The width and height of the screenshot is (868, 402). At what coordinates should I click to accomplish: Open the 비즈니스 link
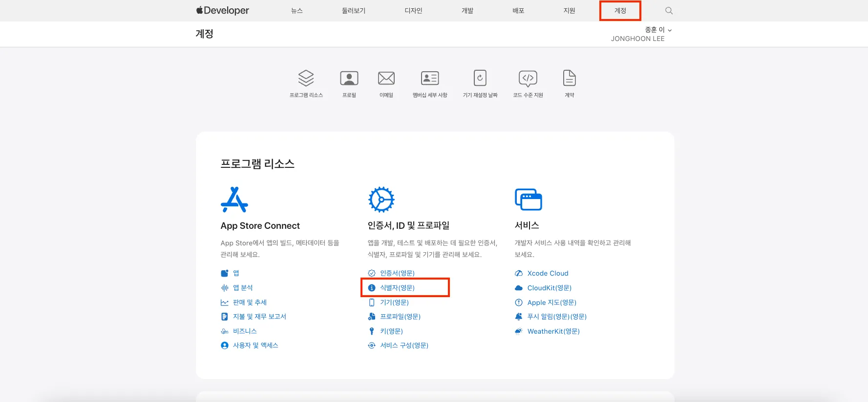tap(245, 331)
